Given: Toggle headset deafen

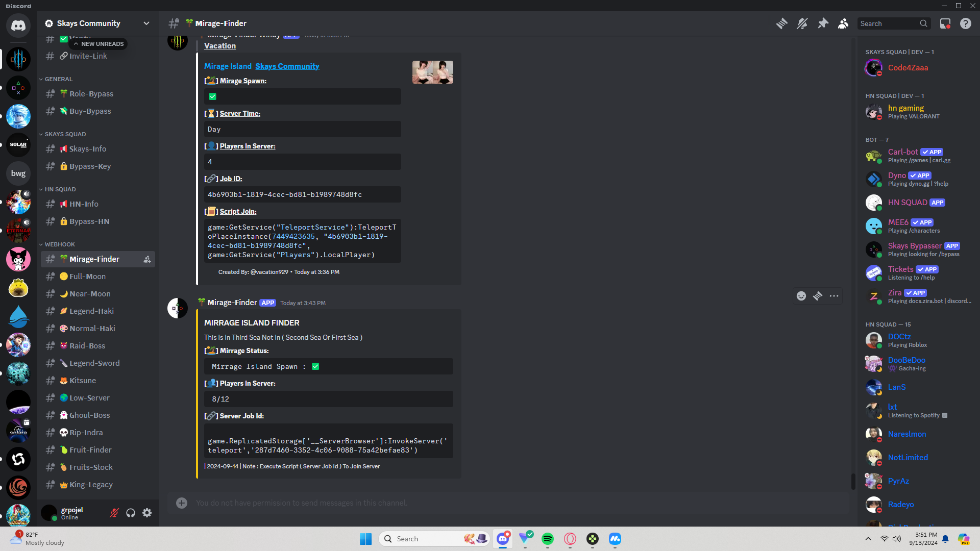Looking at the screenshot, I should (x=131, y=513).
